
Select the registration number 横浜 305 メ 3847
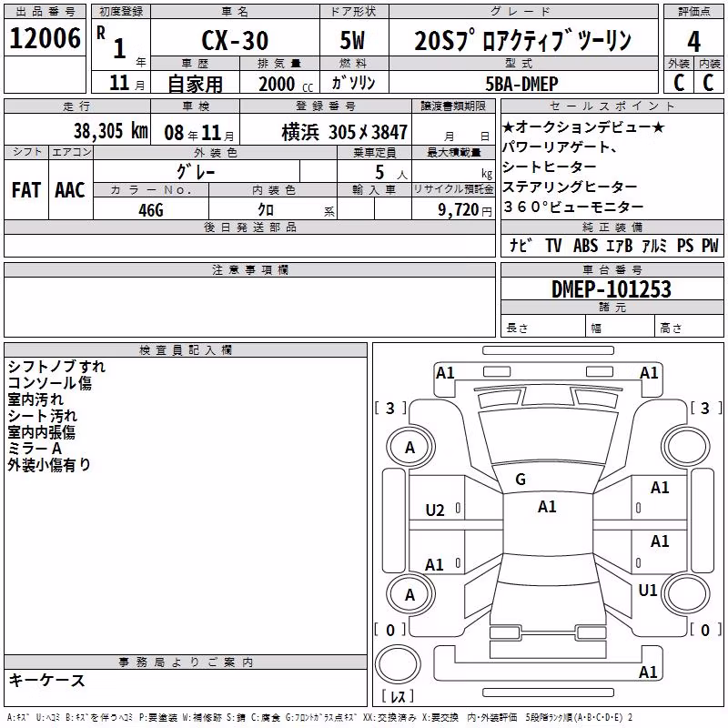point(345,132)
